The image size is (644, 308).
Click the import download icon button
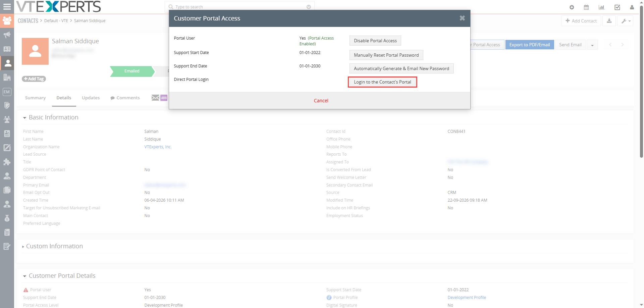click(x=609, y=21)
